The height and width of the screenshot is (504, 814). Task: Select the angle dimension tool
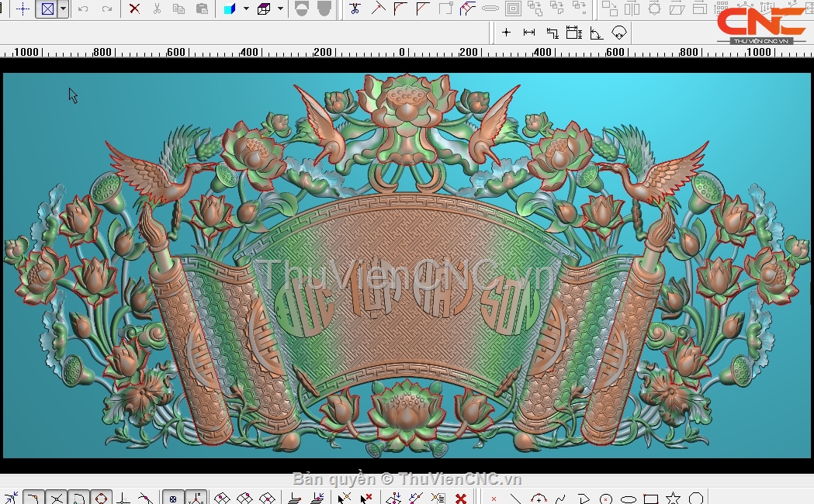pyautogui.click(x=596, y=33)
